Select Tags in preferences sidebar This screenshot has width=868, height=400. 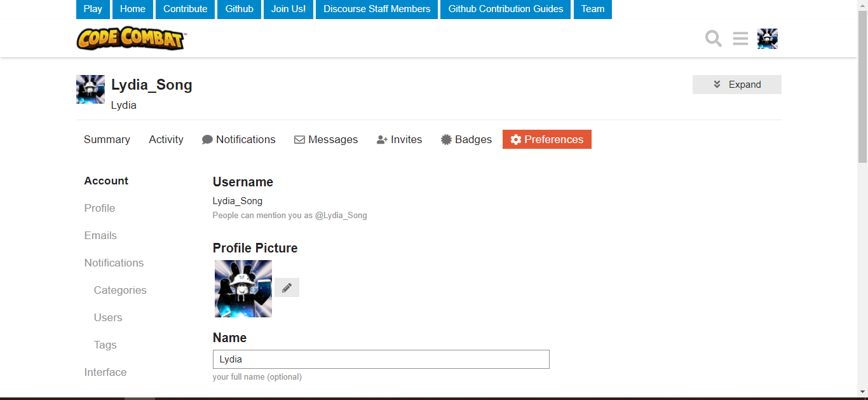[105, 345]
